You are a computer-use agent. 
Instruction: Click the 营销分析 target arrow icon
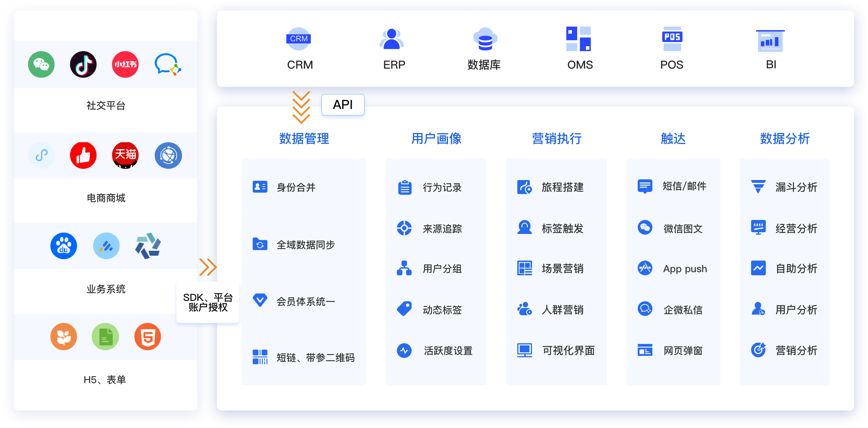click(x=758, y=350)
